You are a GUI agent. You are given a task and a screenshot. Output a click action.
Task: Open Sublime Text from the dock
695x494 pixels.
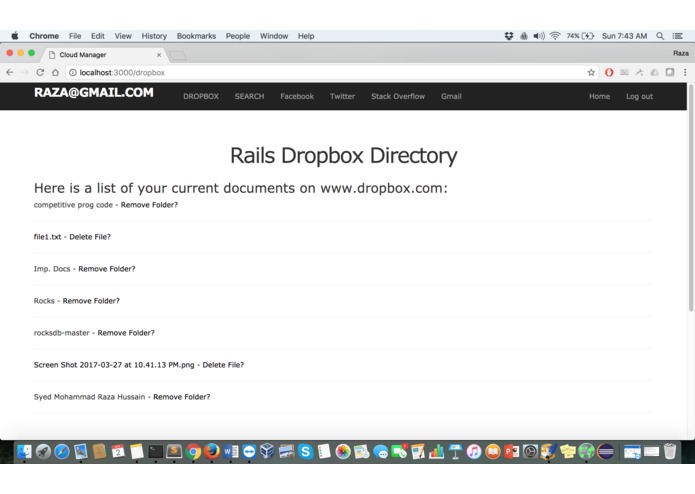point(174,451)
